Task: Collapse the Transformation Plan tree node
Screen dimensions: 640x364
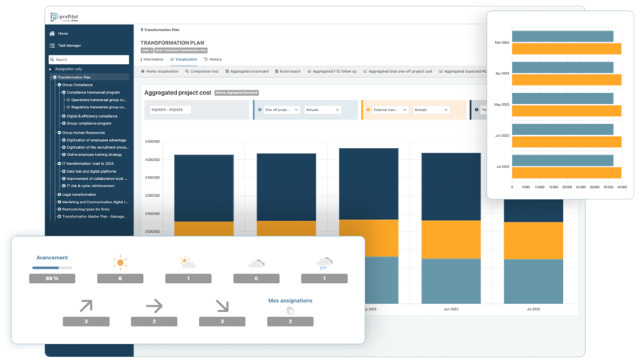Action: click(x=54, y=77)
